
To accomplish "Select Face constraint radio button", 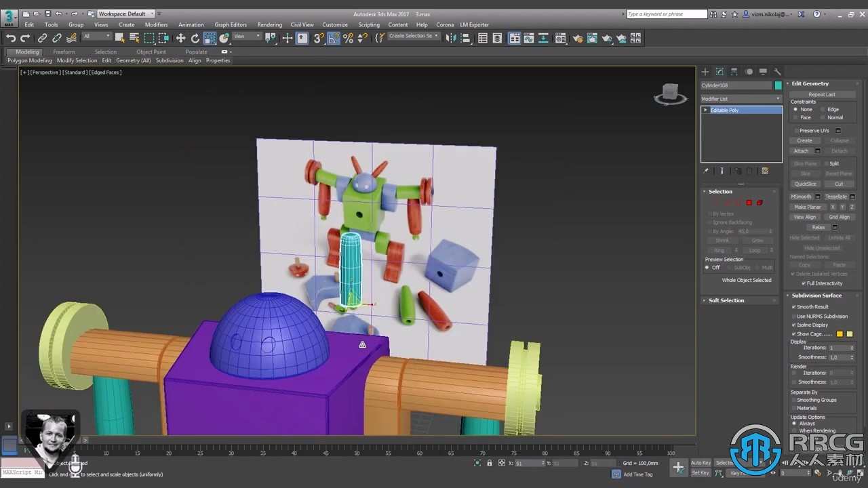I will (x=795, y=117).
